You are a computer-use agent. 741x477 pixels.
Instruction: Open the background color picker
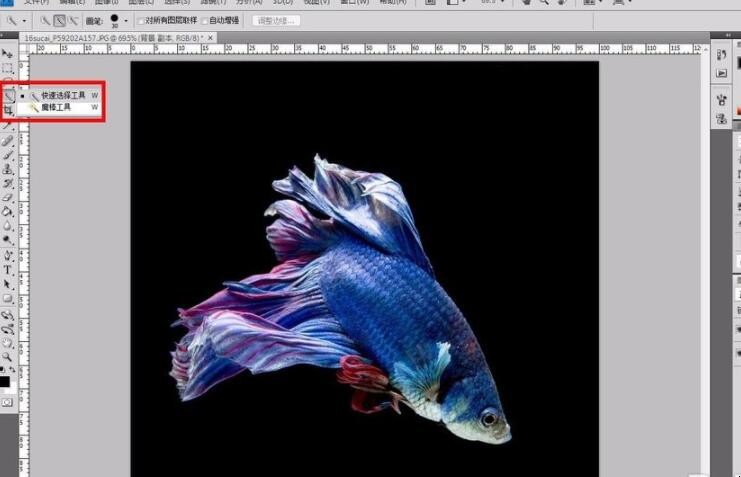pyautogui.click(x=13, y=388)
